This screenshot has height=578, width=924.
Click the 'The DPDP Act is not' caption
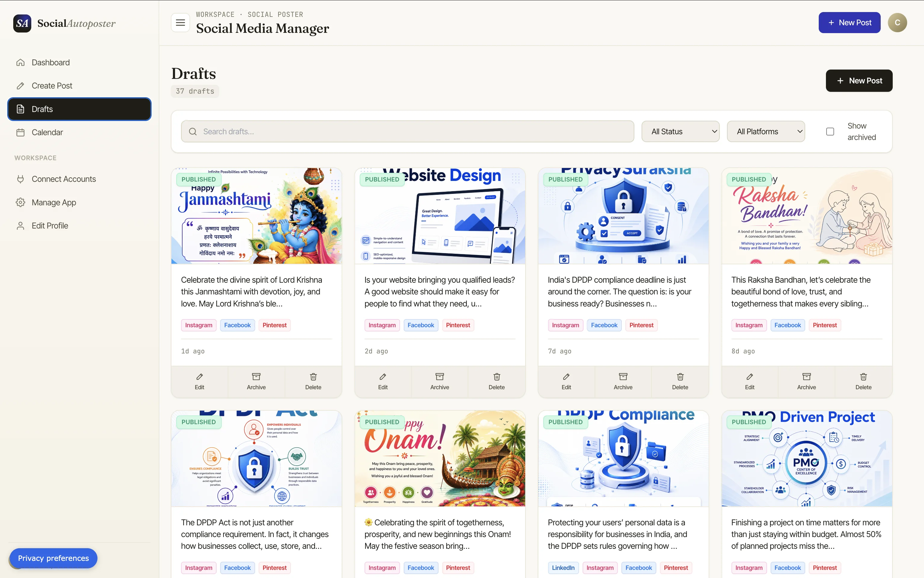coord(255,534)
